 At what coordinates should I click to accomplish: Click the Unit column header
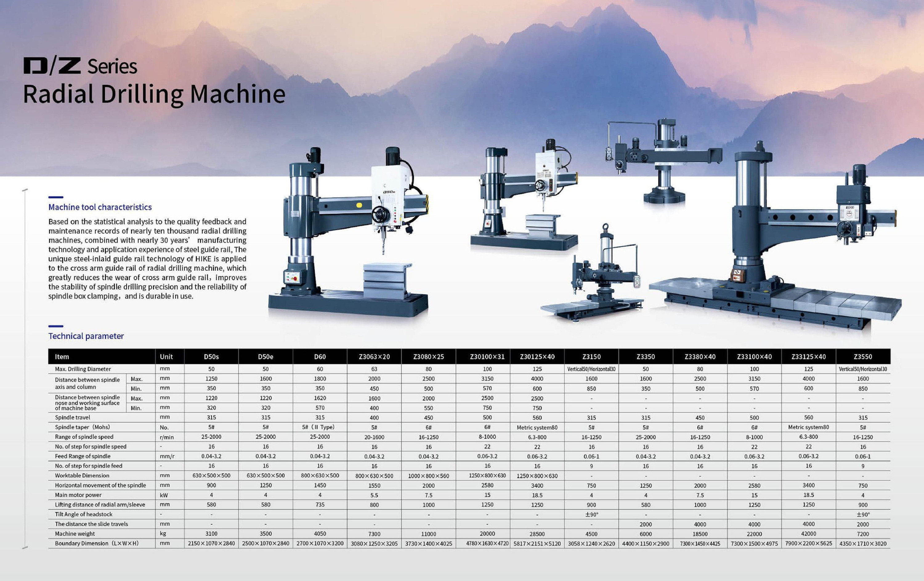coord(166,357)
